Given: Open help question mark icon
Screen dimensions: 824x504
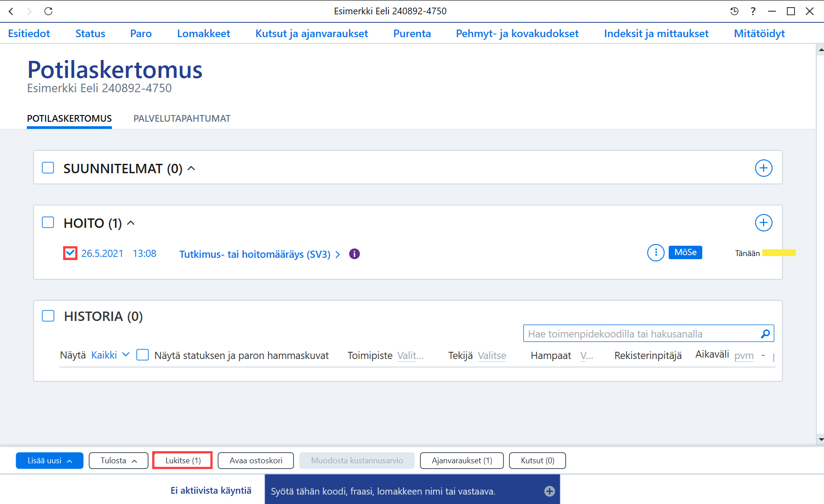Looking at the screenshot, I should [753, 11].
